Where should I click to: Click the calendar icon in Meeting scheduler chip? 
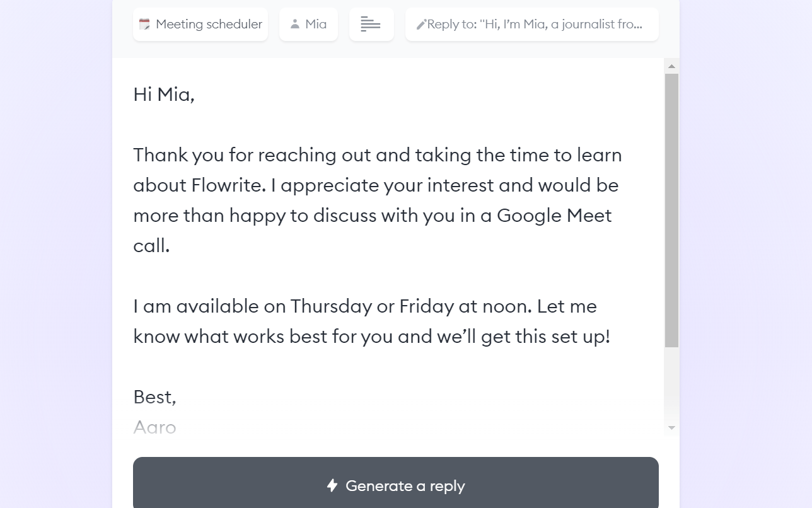[x=144, y=25]
